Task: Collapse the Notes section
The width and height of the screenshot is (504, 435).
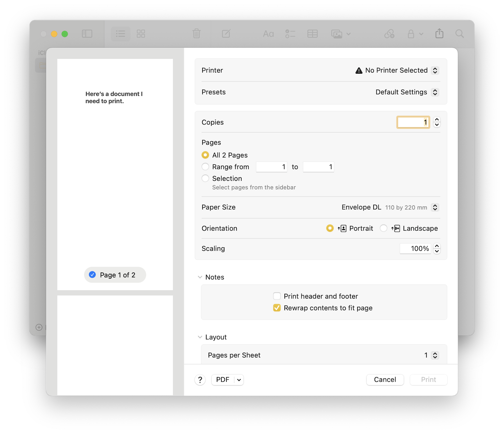Action: [x=200, y=277]
